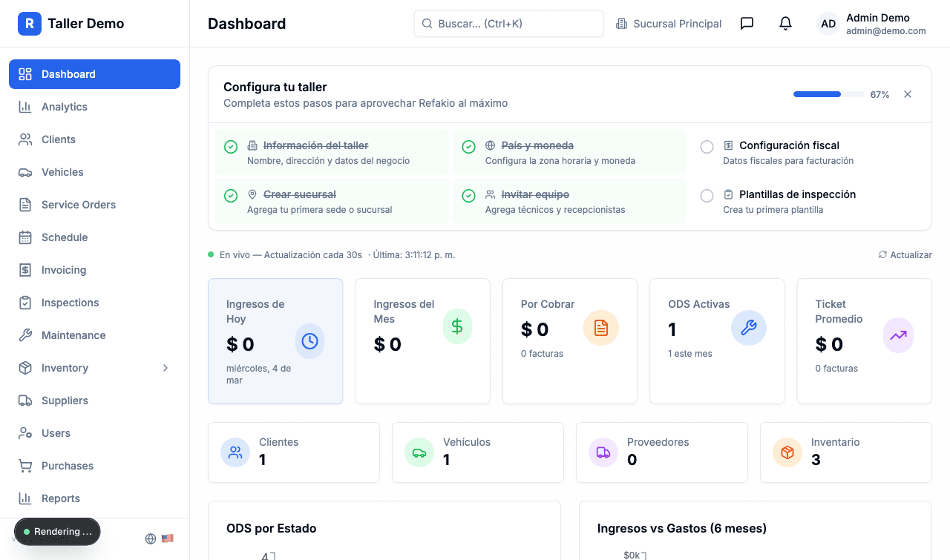The width and height of the screenshot is (950, 560).
Task: Click the invoice icon on Por Cobrar
Action: coord(601,328)
